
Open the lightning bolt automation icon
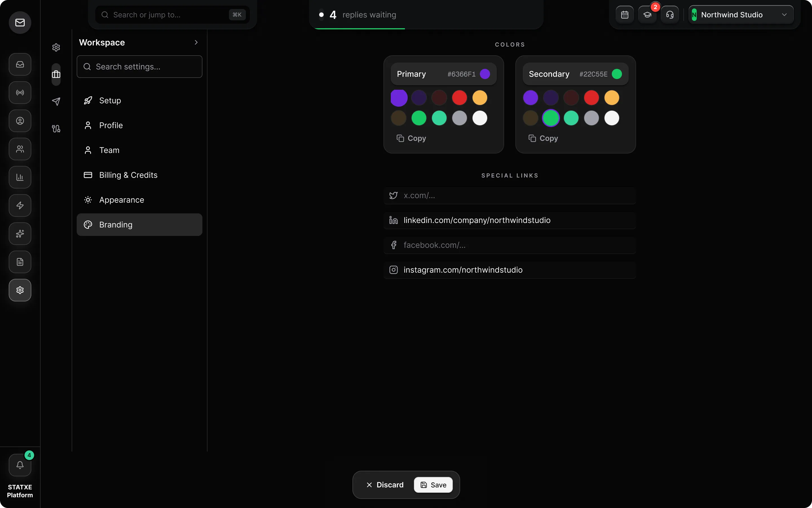click(20, 205)
